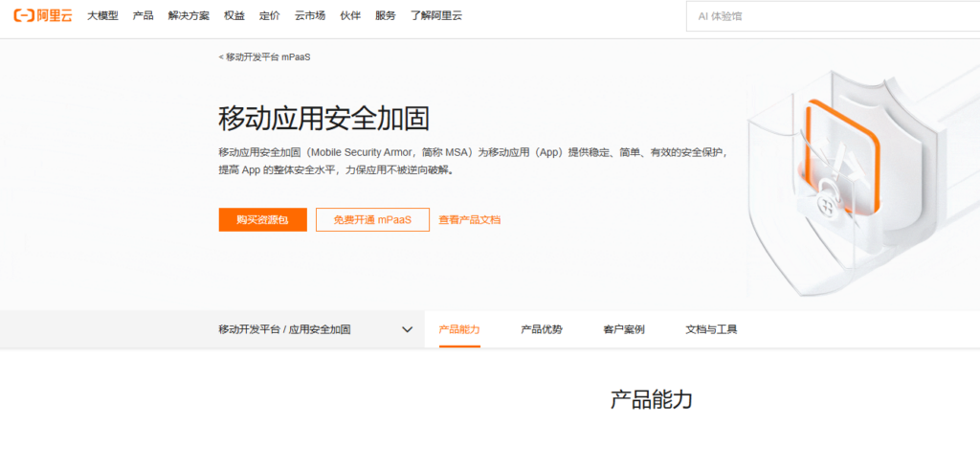Open the 服务 nav item

point(386,16)
